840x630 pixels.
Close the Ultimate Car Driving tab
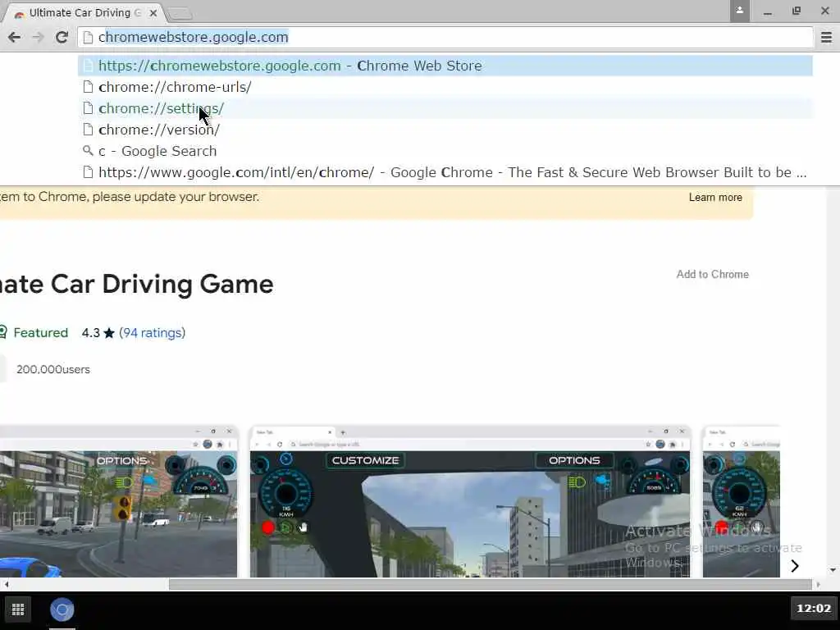click(153, 13)
